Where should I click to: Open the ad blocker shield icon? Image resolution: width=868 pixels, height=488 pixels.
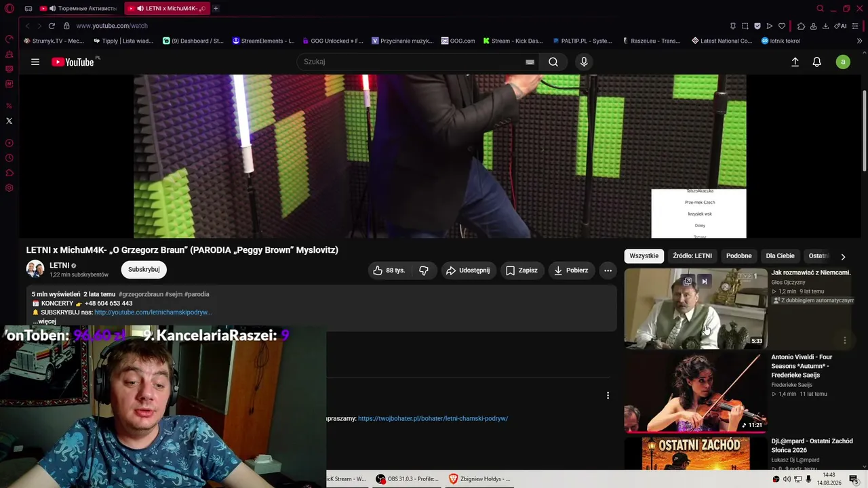pyautogui.click(x=757, y=26)
